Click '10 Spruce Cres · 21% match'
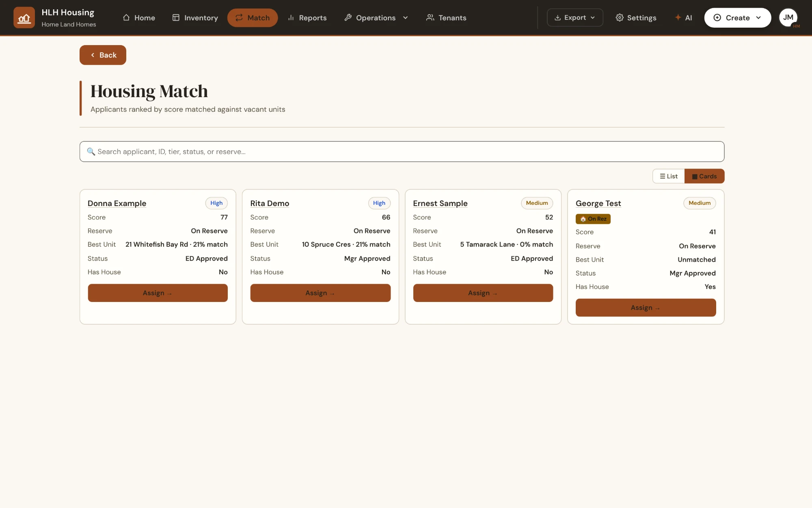The width and height of the screenshot is (812, 508). point(346,244)
